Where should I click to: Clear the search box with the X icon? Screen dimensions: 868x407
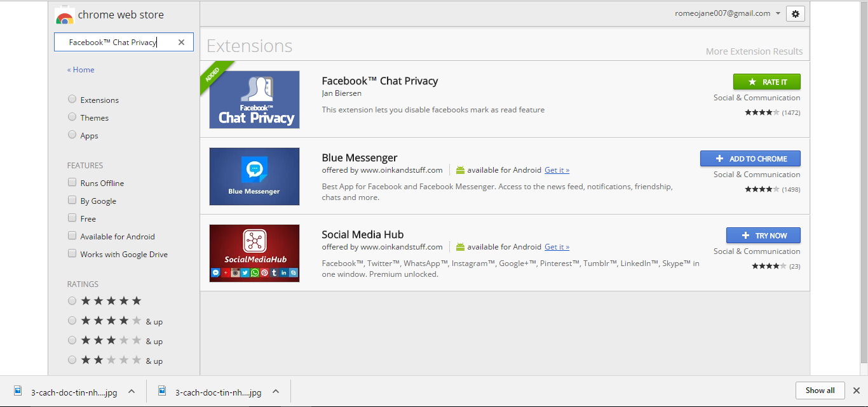click(181, 43)
